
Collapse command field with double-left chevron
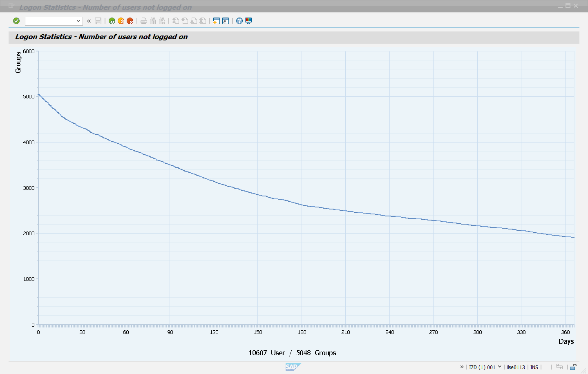tap(89, 21)
